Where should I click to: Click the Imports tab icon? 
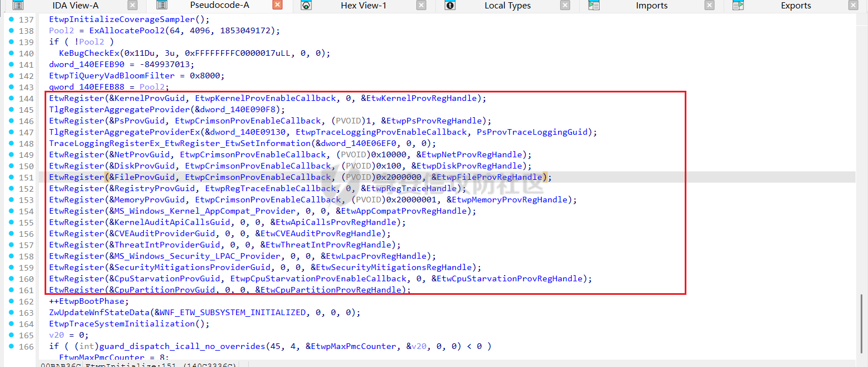(x=594, y=6)
